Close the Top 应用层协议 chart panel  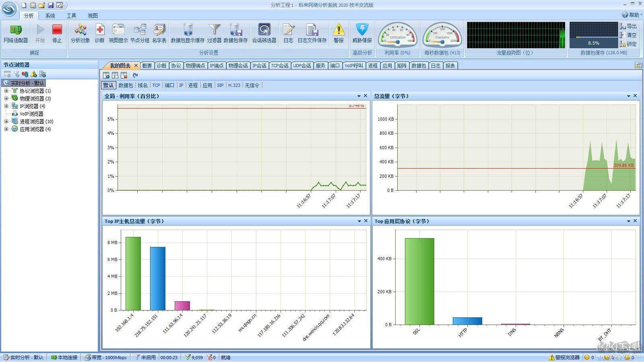pyautogui.click(x=635, y=221)
